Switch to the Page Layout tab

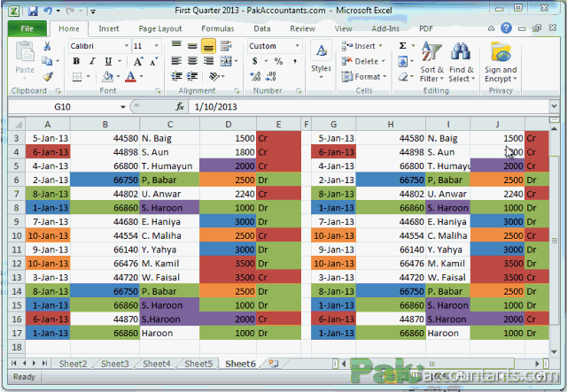(160, 28)
